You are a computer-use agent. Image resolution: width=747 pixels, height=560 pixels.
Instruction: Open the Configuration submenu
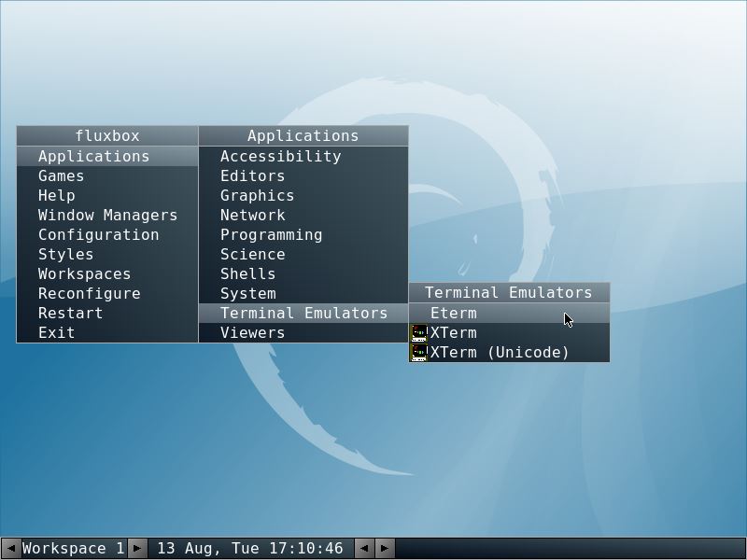[107, 235]
